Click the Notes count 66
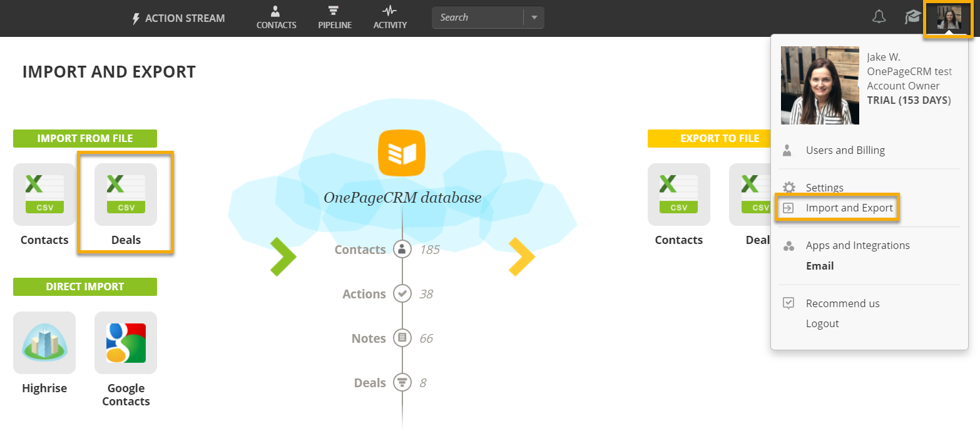 point(426,338)
